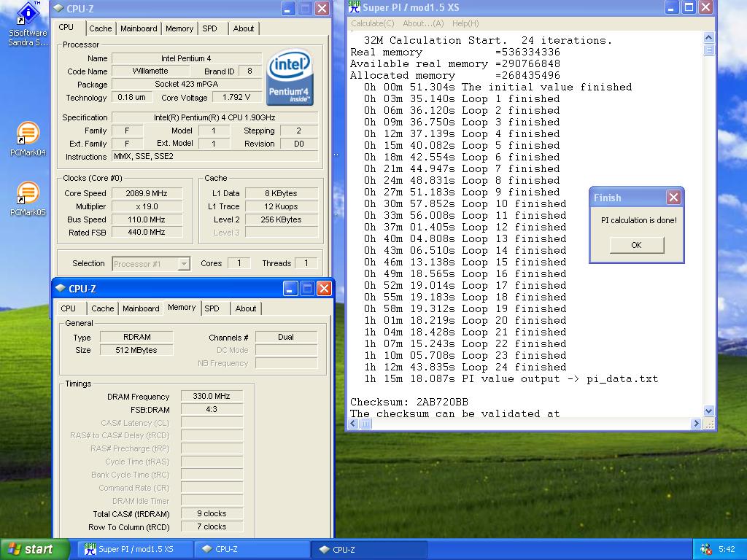Open Mainboard tab in lower CPU-Z window
Image resolution: width=747 pixels, height=560 pixels.
[141, 308]
